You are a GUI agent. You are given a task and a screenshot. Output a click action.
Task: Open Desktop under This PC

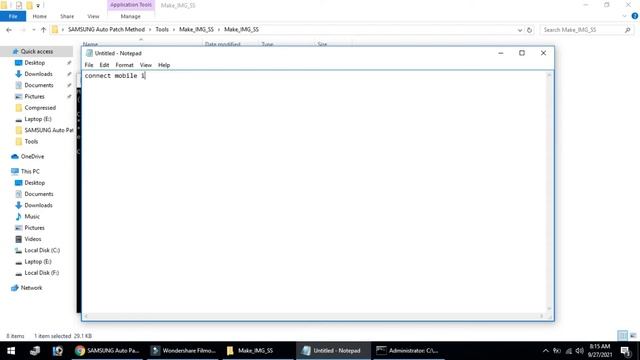tap(35, 183)
